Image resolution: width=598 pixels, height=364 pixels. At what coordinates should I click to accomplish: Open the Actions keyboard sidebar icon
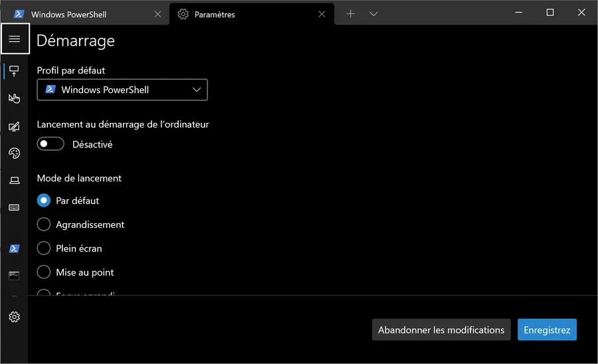(x=14, y=207)
